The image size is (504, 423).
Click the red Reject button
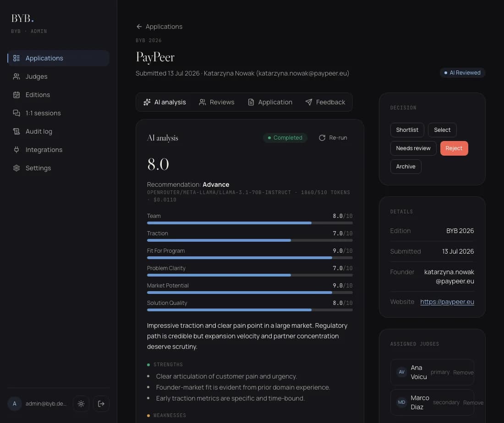click(x=454, y=148)
